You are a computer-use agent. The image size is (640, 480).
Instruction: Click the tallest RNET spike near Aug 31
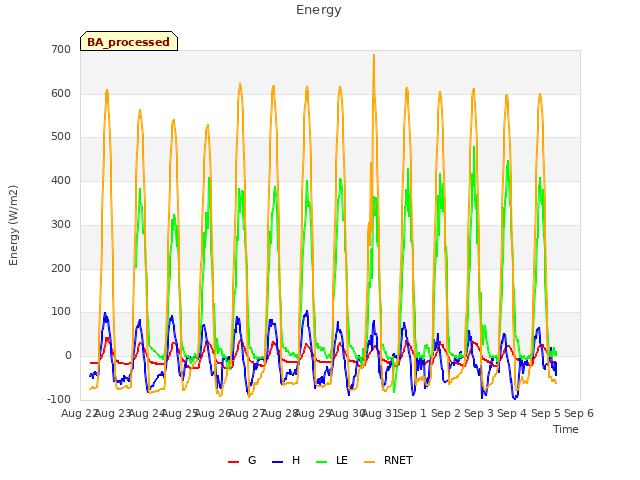373,55
